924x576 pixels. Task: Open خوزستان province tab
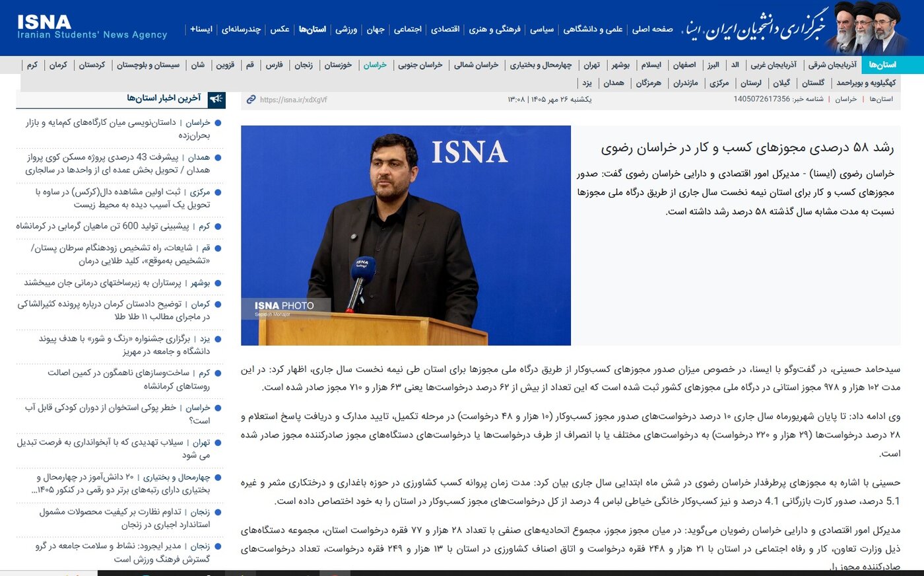[x=338, y=65]
